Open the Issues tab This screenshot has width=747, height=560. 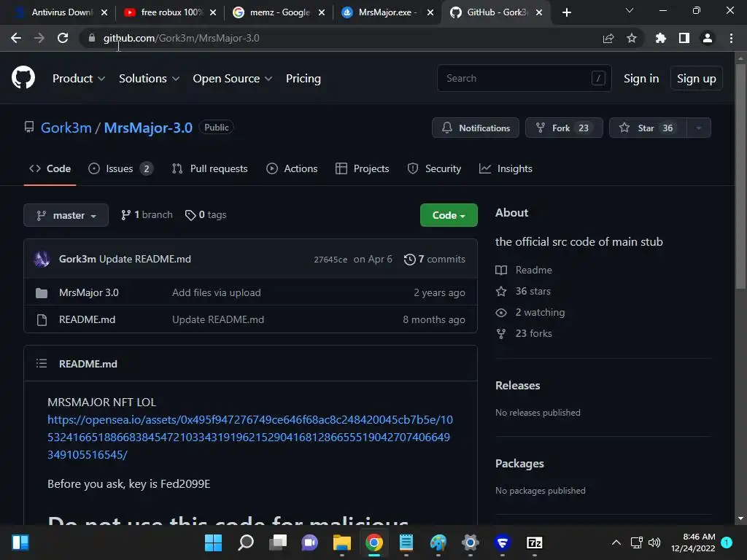tap(120, 168)
